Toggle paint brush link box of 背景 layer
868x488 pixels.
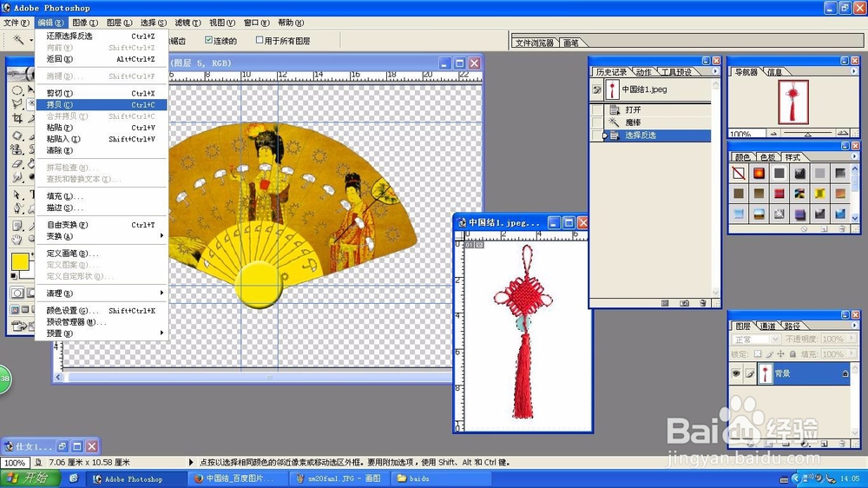(x=750, y=374)
